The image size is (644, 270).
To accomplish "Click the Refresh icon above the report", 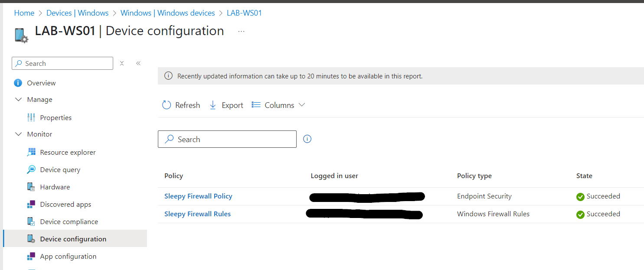I will pos(166,105).
